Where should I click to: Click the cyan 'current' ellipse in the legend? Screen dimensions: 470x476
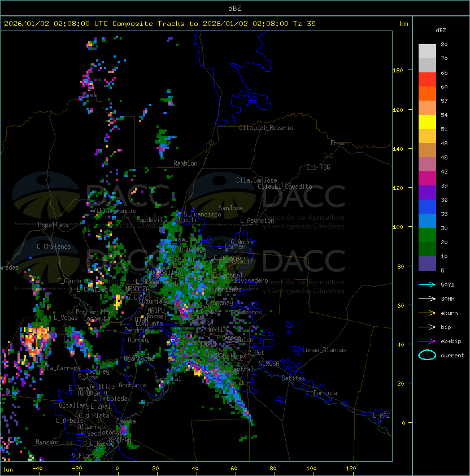click(427, 355)
